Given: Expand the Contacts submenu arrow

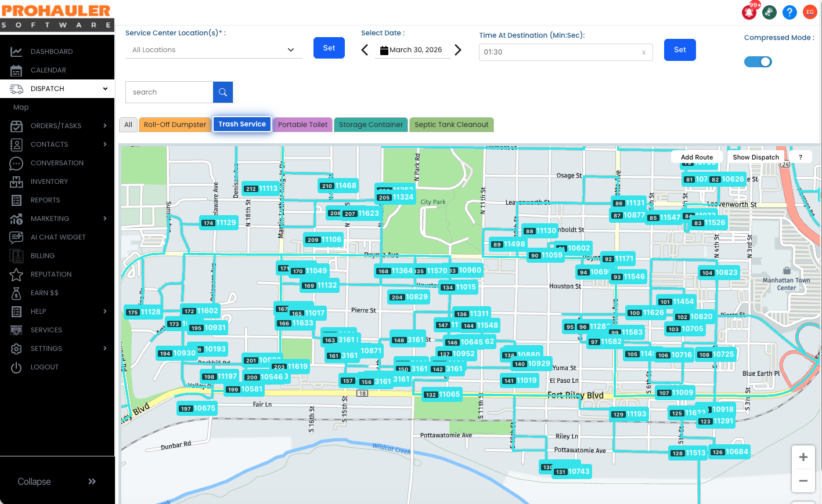Looking at the screenshot, I should point(105,144).
